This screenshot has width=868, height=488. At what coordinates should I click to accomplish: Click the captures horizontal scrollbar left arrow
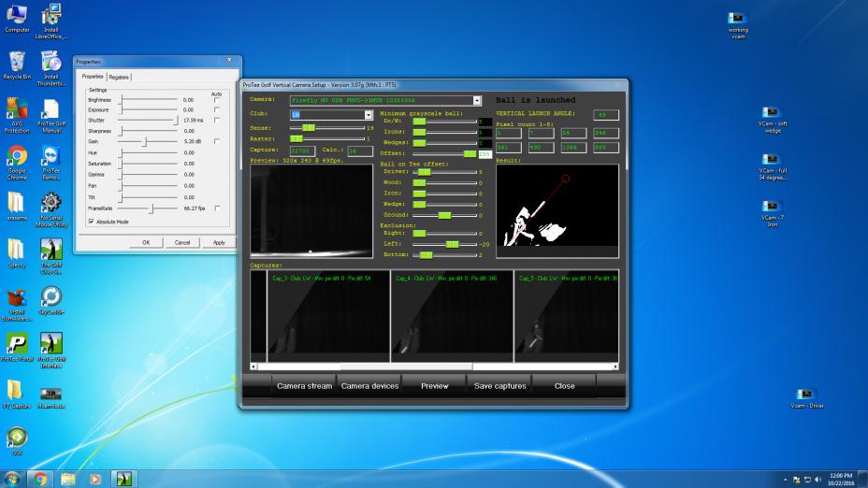[253, 366]
